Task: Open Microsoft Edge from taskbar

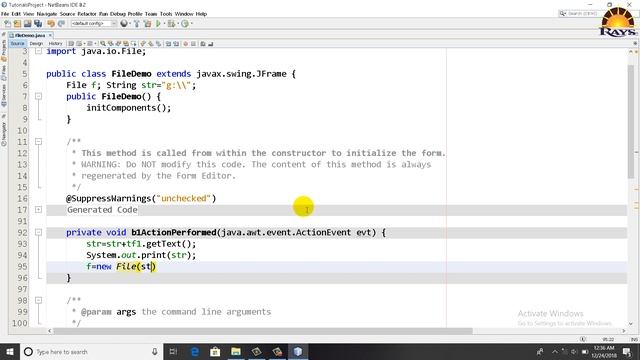Action: click(x=195, y=351)
